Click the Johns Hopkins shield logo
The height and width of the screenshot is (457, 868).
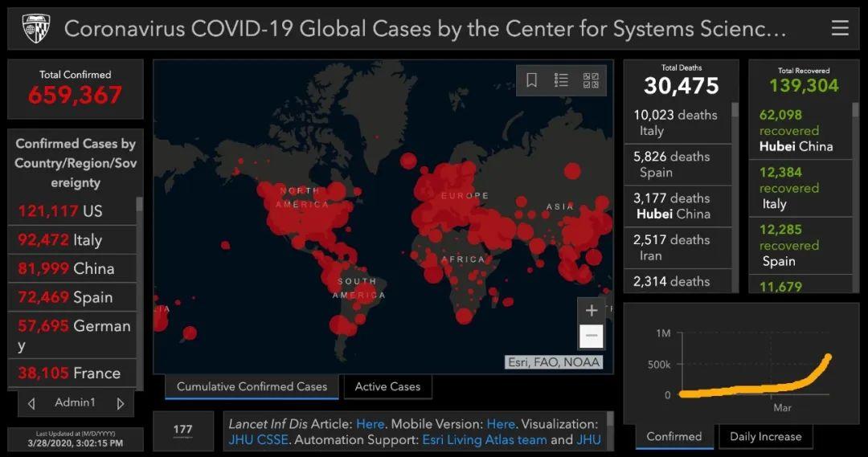point(35,29)
